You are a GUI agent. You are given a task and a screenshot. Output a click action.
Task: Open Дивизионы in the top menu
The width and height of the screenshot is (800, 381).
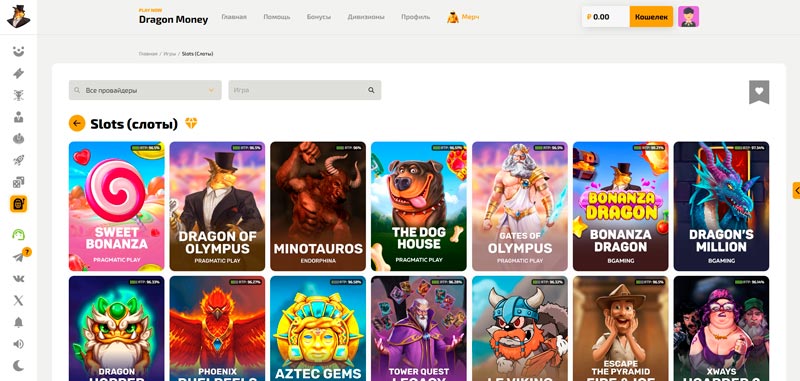click(x=366, y=17)
